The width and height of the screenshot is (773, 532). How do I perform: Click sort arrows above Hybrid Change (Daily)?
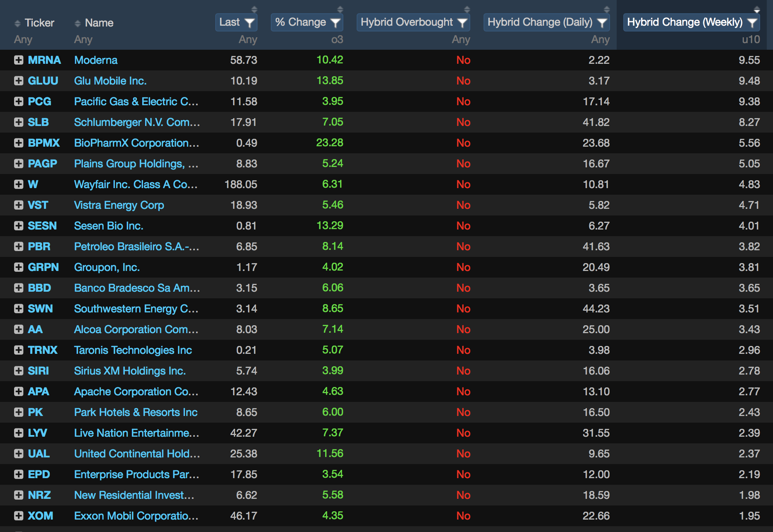(607, 9)
